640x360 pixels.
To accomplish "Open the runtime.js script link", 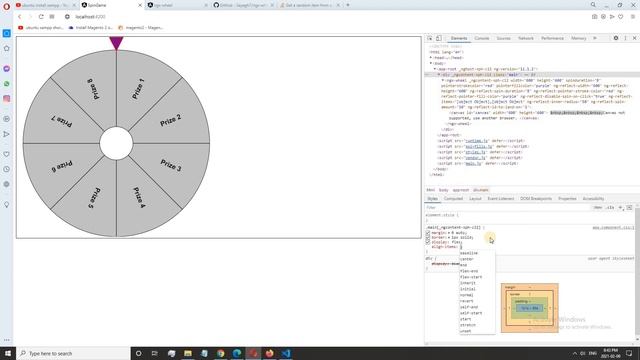I will pos(476,141).
